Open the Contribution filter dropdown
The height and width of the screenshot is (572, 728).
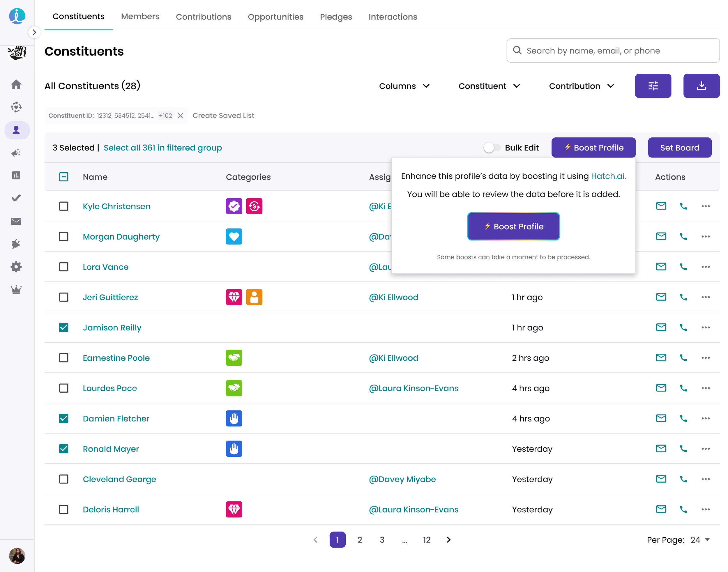(x=581, y=86)
